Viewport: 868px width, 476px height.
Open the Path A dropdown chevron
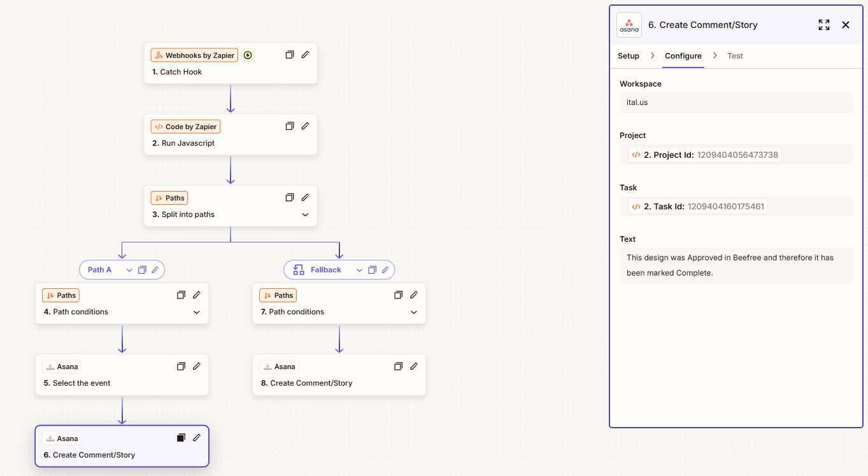129,270
